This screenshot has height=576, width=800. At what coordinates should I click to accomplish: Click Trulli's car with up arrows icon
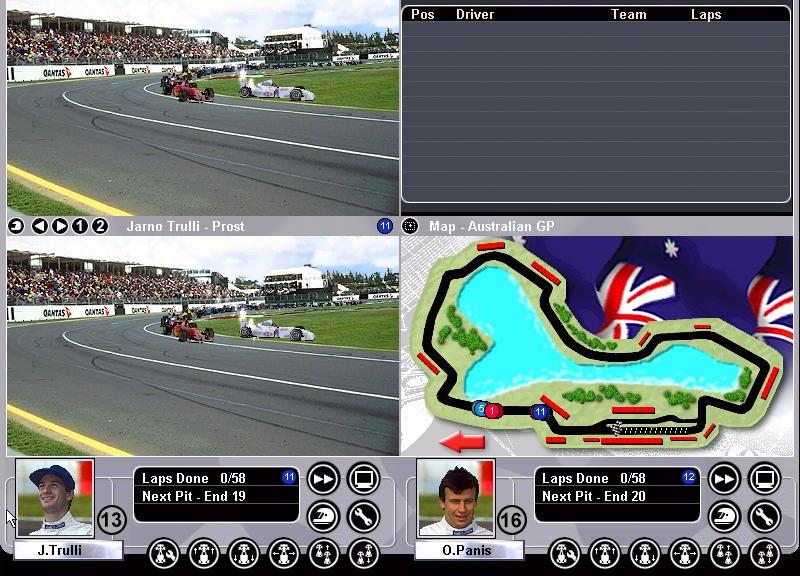(203, 552)
